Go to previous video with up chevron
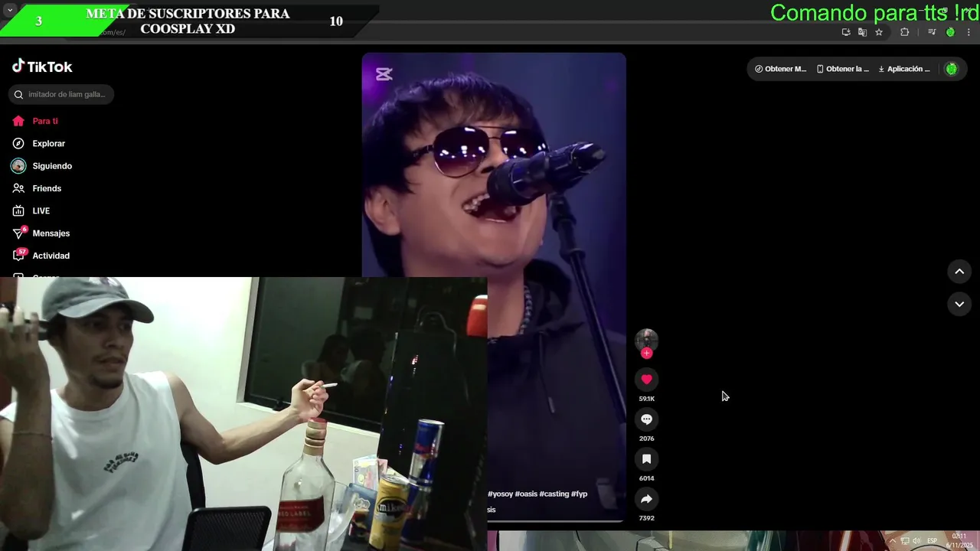This screenshot has width=980, height=551. (959, 272)
